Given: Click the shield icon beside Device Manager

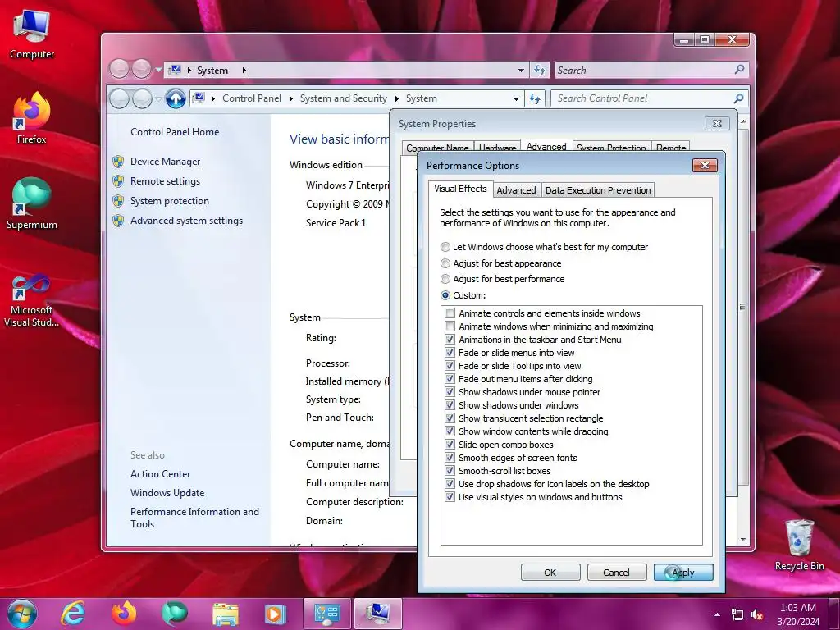Looking at the screenshot, I should (x=118, y=162).
